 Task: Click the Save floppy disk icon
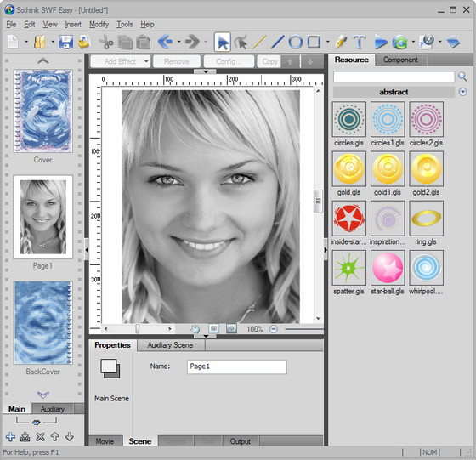click(x=65, y=42)
